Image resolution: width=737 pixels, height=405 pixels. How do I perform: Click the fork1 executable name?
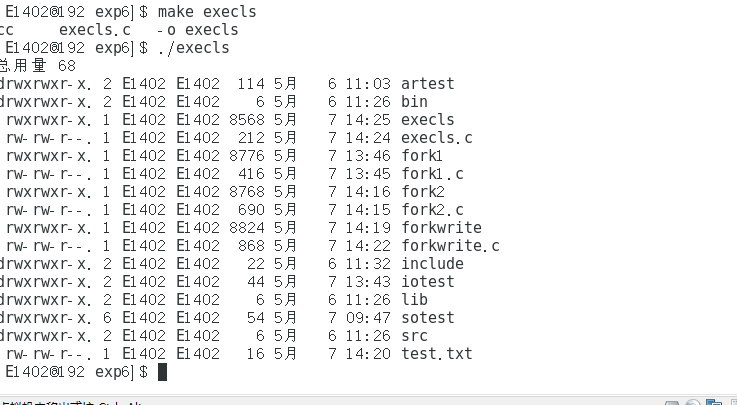point(421,155)
